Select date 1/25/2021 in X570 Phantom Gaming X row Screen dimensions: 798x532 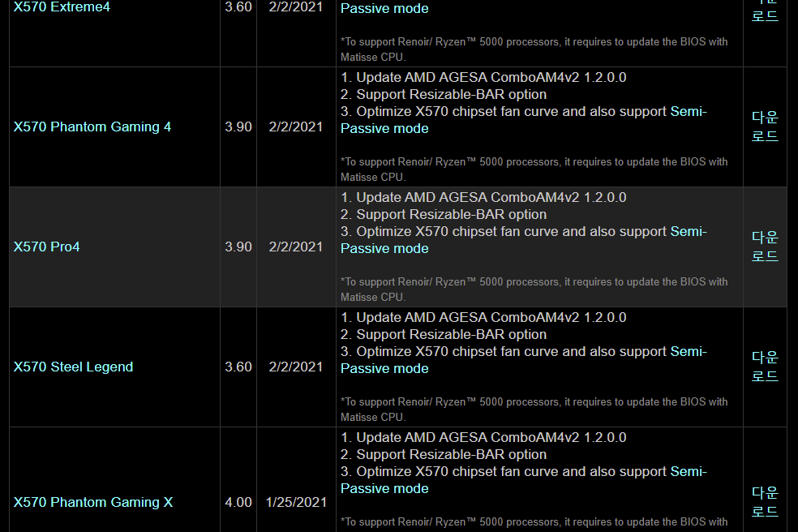[x=296, y=503]
